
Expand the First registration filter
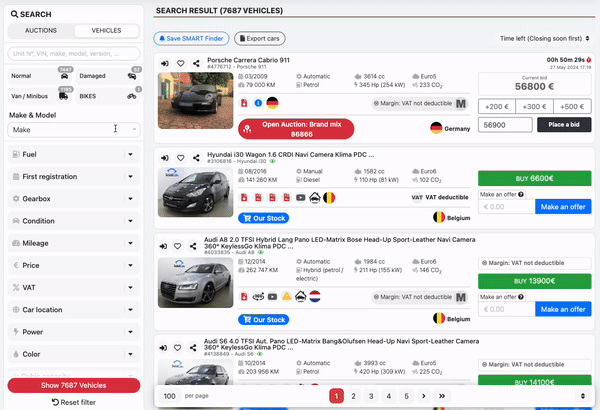coord(74,176)
